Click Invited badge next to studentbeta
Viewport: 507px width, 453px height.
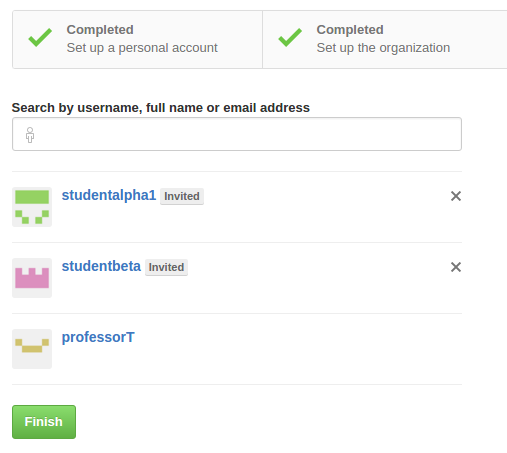(166, 267)
